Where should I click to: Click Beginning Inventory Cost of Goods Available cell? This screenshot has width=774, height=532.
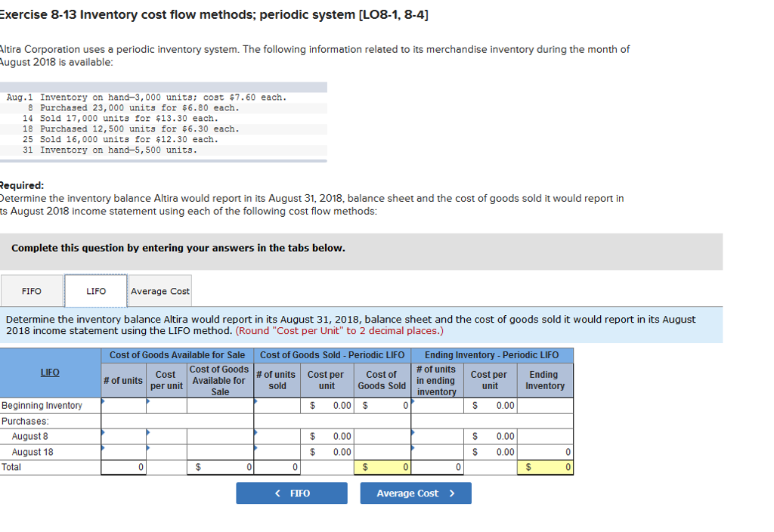pos(220,406)
